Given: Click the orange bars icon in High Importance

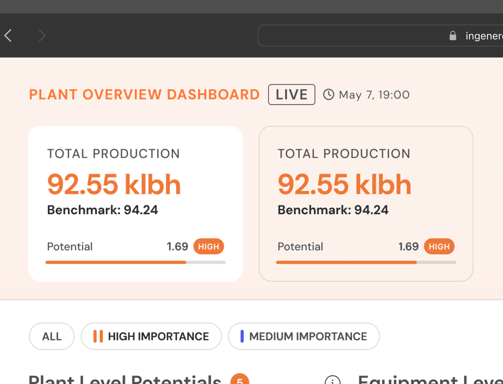Looking at the screenshot, I should click(x=98, y=336).
